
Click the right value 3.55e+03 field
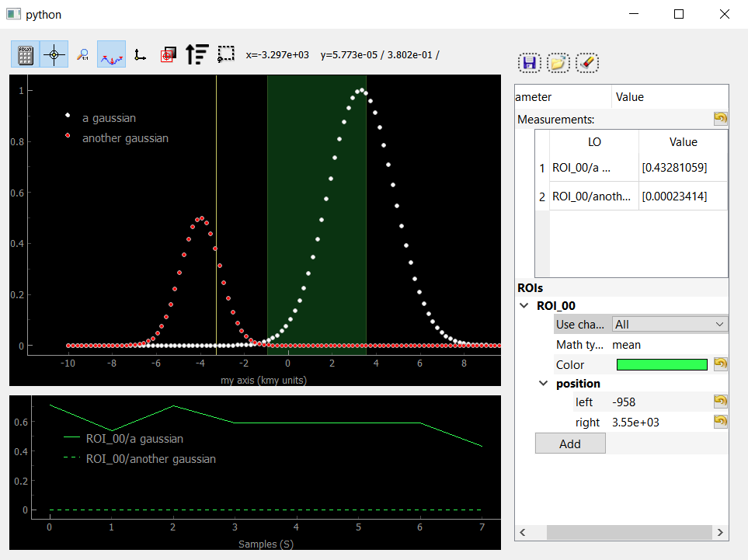click(662, 423)
